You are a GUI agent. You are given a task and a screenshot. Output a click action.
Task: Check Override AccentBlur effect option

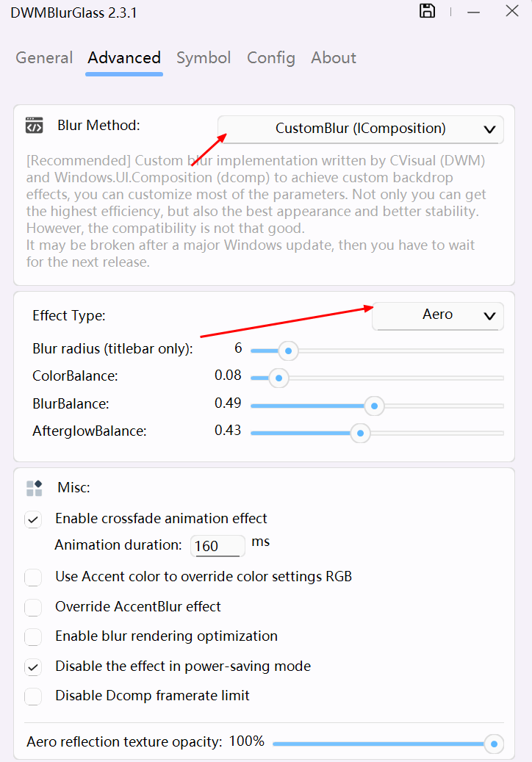(33, 608)
